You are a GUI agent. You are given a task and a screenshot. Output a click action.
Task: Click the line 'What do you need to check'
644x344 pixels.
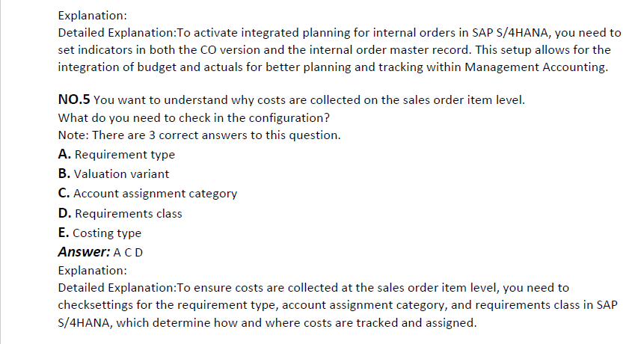click(x=194, y=118)
